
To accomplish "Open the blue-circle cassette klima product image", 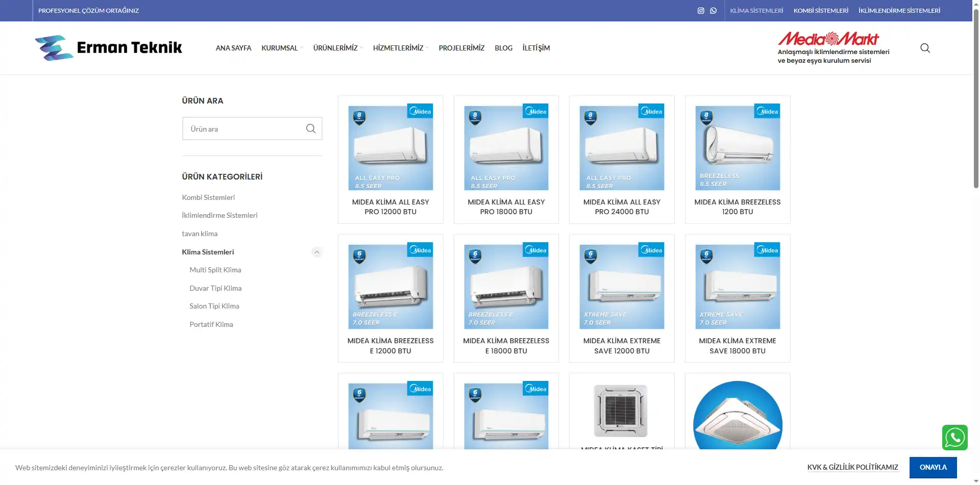I will point(738,415).
